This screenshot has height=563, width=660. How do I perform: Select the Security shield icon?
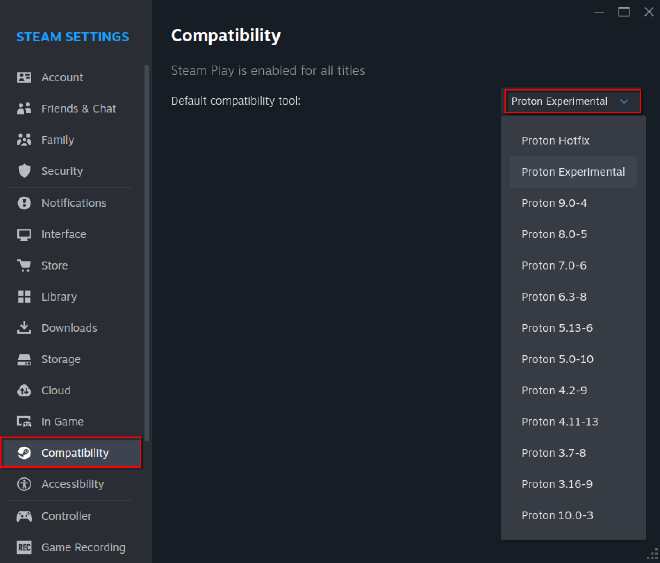click(x=24, y=171)
